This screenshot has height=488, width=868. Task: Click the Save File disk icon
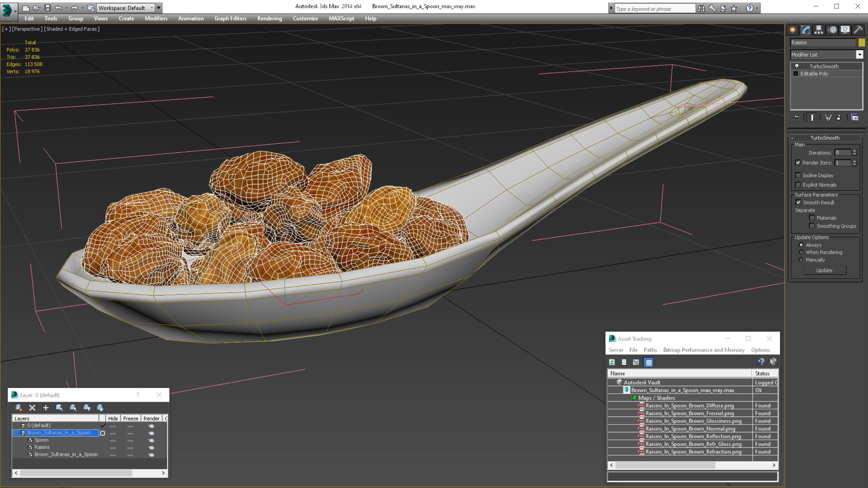[x=48, y=8]
